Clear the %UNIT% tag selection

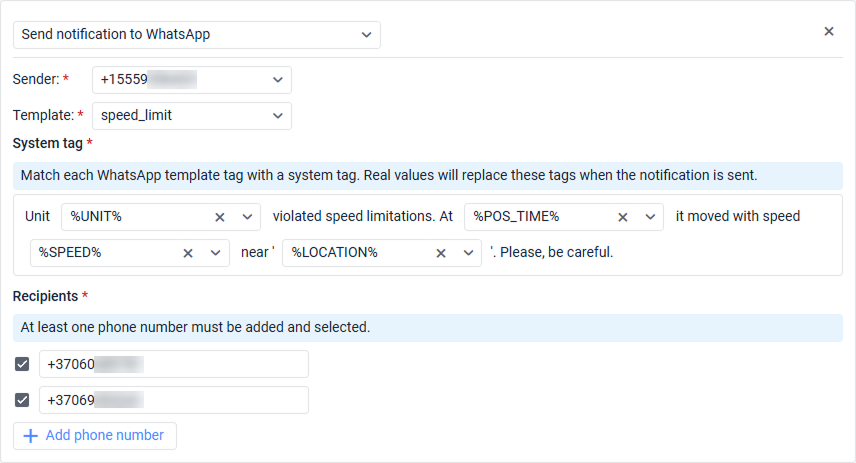tap(220, 217)
